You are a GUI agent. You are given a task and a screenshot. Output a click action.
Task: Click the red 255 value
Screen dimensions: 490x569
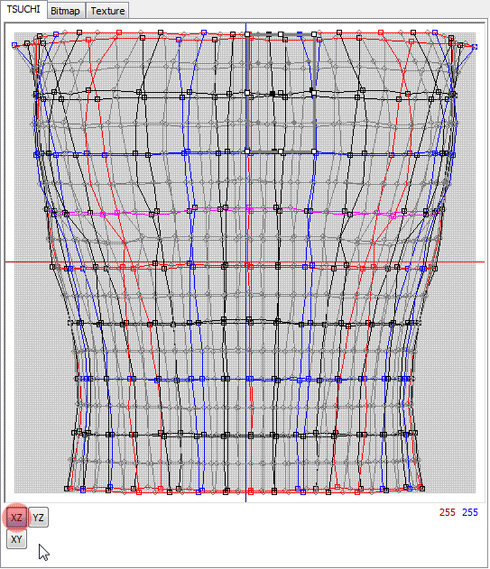coord(447,512)
